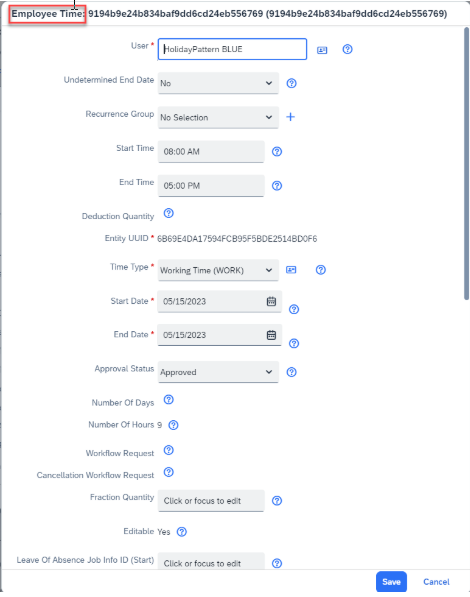Focus the End Time input field
470x597 pixels.
point(211,185)
